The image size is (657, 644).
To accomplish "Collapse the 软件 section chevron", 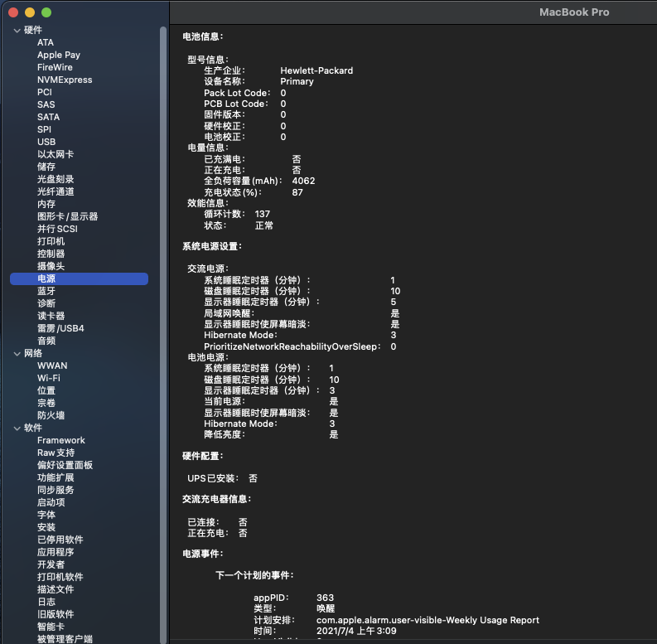I will [x=17, y=429].
